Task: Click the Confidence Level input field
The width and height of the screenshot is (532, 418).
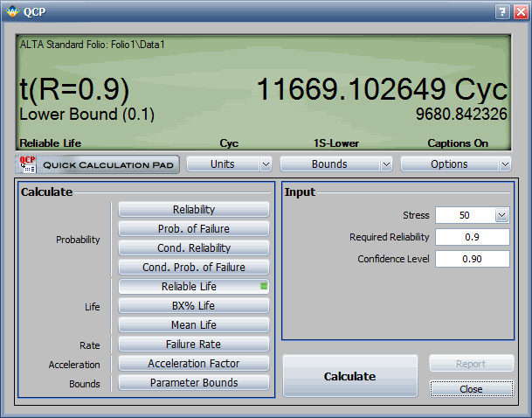Action: click(472, 259)
